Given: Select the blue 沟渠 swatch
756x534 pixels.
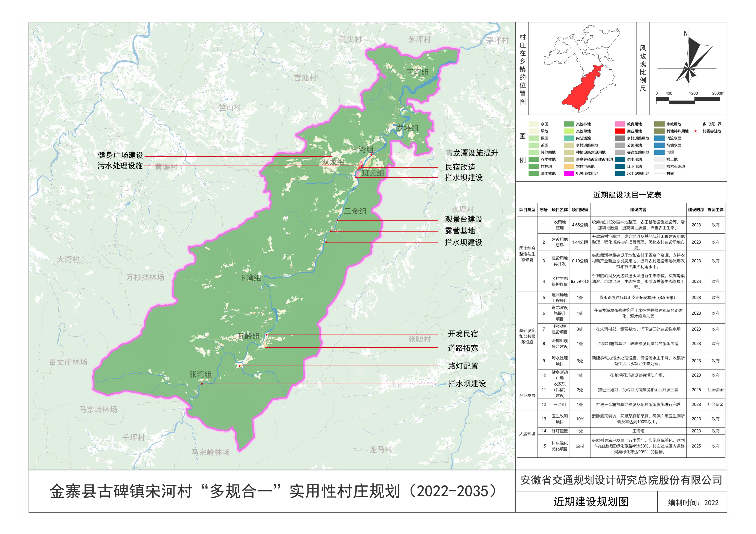Looking at the screenshot, I should pos(660,152).
